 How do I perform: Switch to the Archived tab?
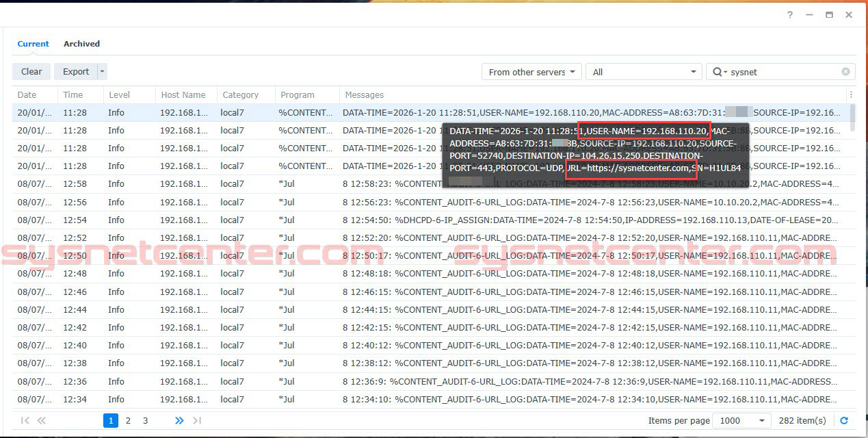tap(81, 44)
